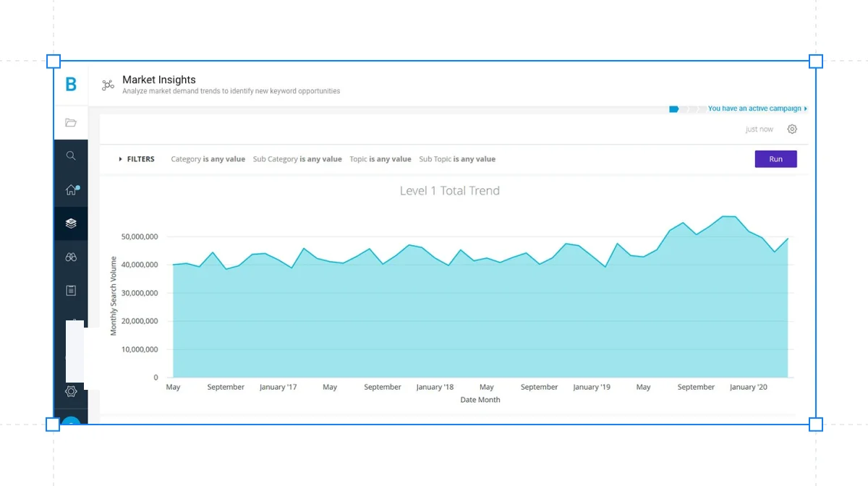Screen dimensions: 868x486
Task: Open the Category is any value filter
Action: [x=208, y=159]
